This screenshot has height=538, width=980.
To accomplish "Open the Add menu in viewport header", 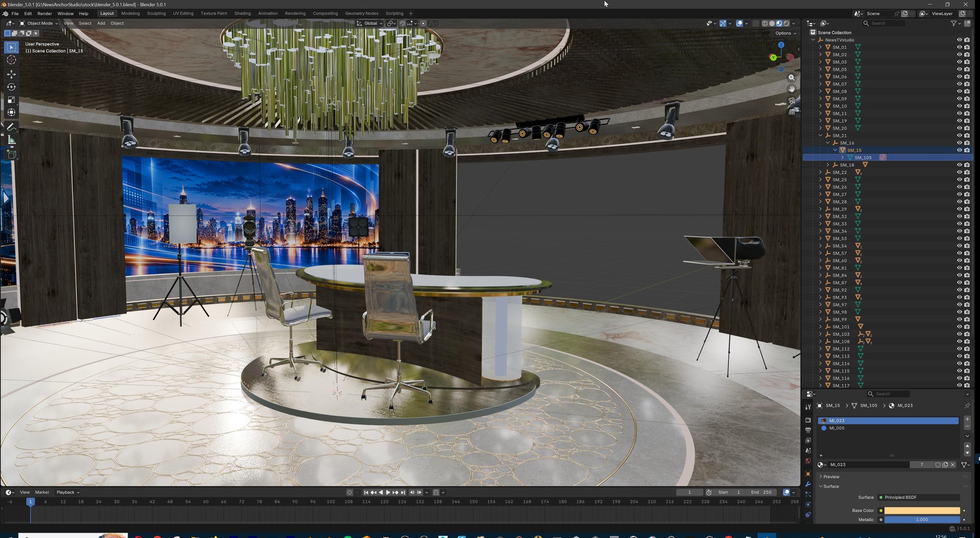I will [x=101, y=23].
